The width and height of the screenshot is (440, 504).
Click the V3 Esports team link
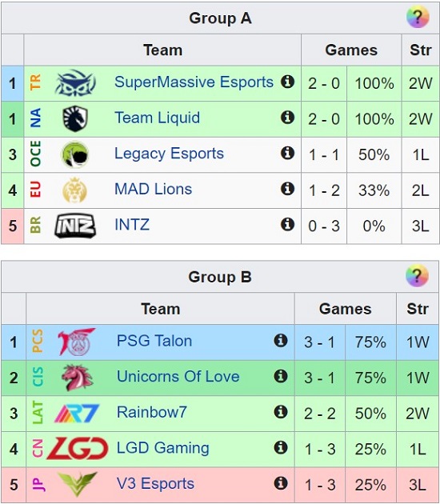click(x=155, y=483)
